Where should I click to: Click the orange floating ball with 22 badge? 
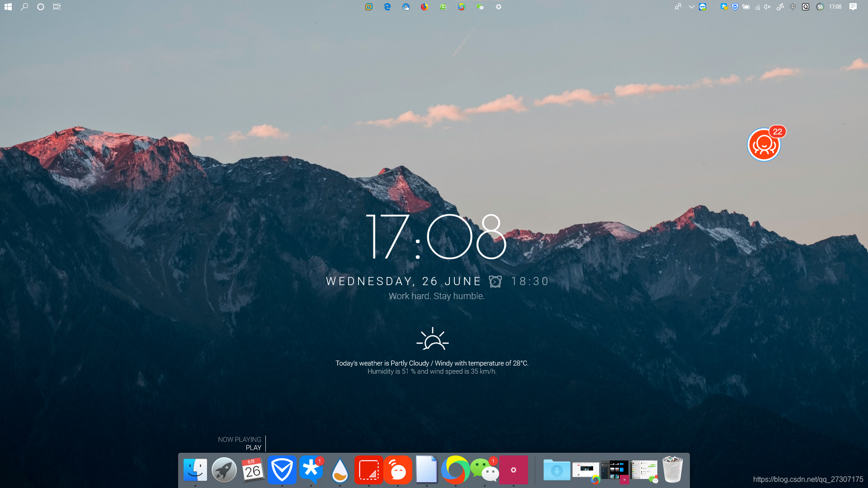click(x=764, y=145)
